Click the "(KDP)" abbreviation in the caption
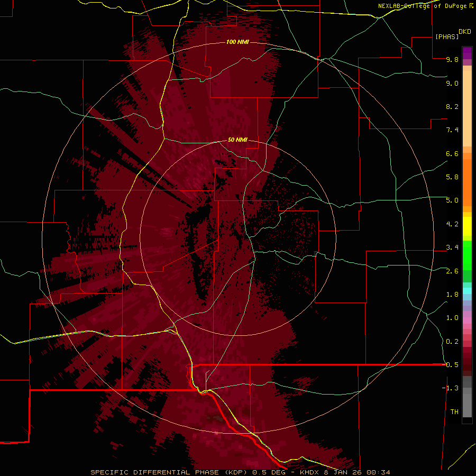The width and height of the screenshot is (476, 476). 236,472
